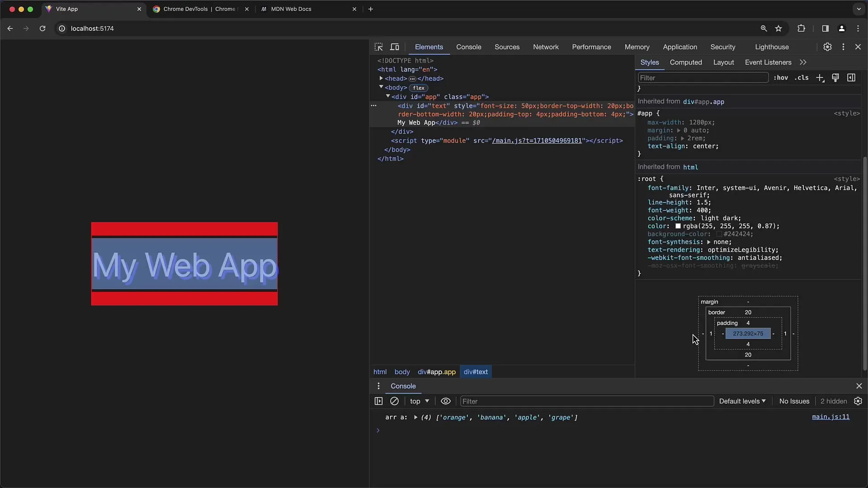Screen dimensions: 868x488
Task: Toggle :hov element state panel
Action: 781,78
